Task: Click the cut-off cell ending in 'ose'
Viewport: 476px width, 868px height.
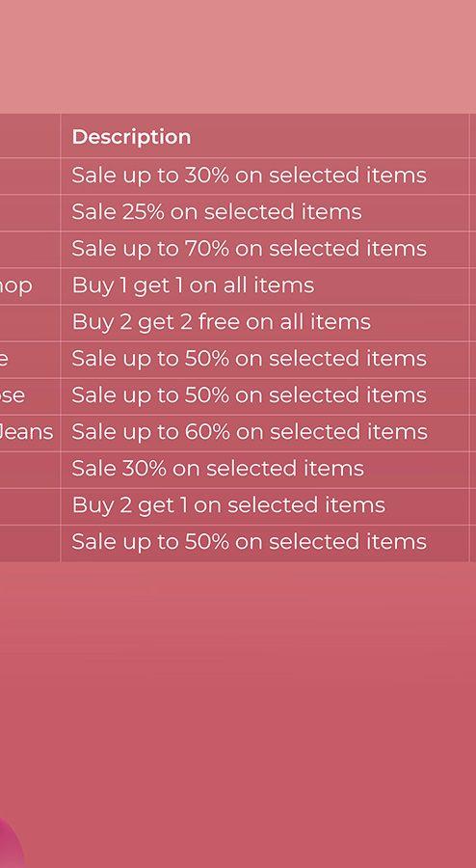Action: (30, 395)
